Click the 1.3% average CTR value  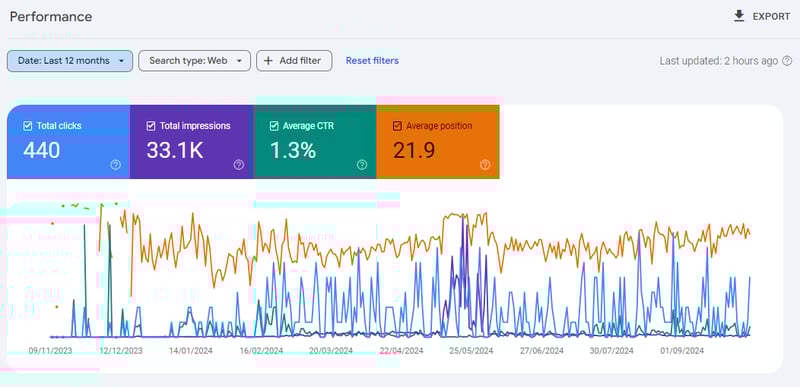293,150
